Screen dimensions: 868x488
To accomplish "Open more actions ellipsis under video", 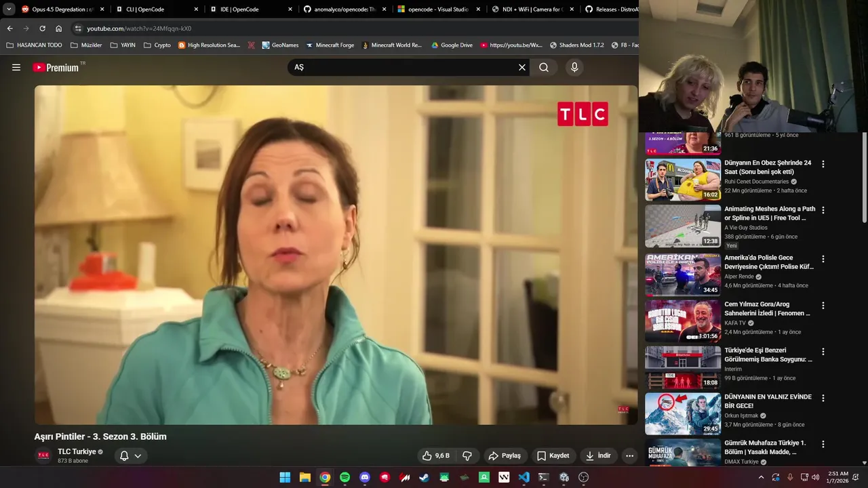I will pyautogui.click(x=629, y=455).
